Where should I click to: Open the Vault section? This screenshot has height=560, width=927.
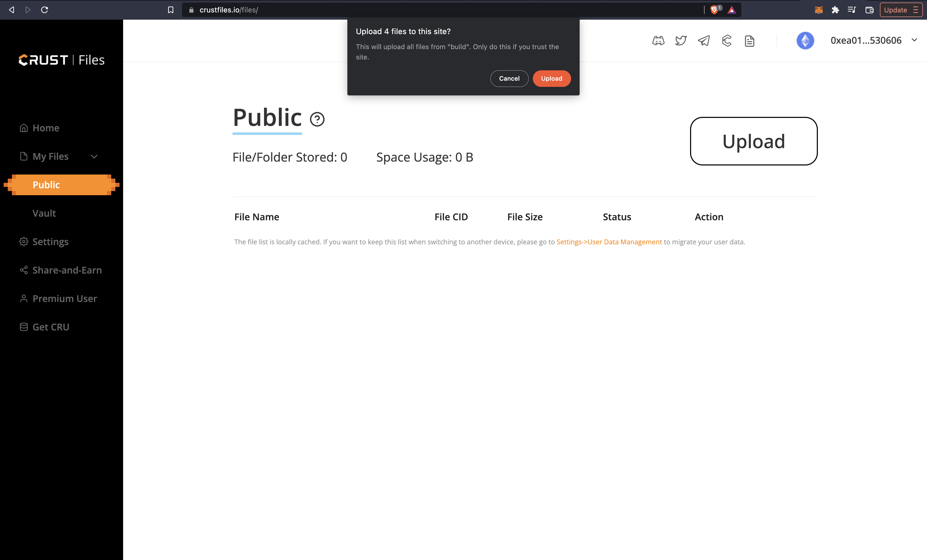[44, 213]
